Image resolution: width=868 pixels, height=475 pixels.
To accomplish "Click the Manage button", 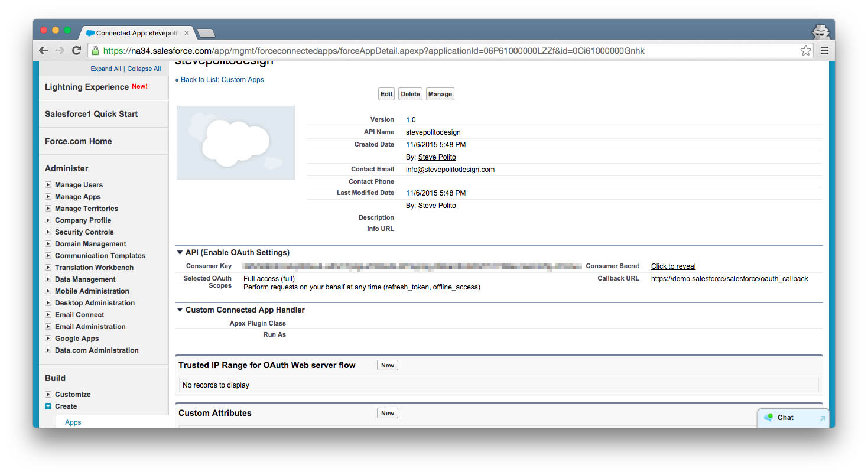I will [440, 94].
